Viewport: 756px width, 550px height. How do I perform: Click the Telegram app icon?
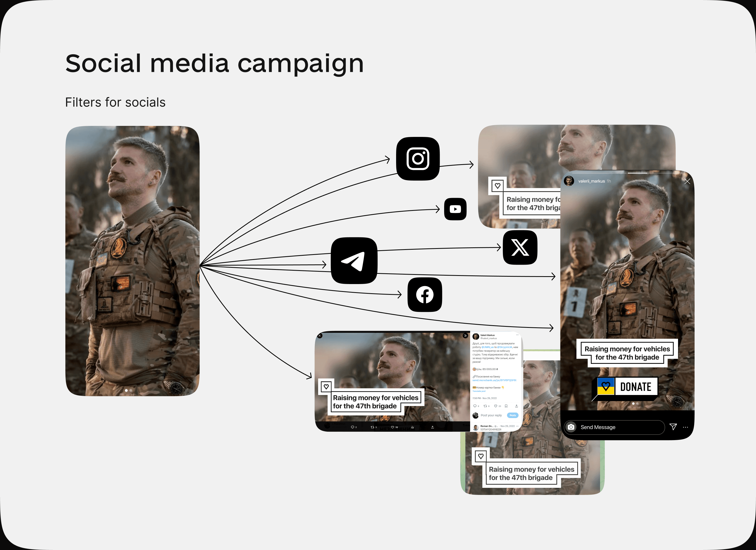coord(354,260)
